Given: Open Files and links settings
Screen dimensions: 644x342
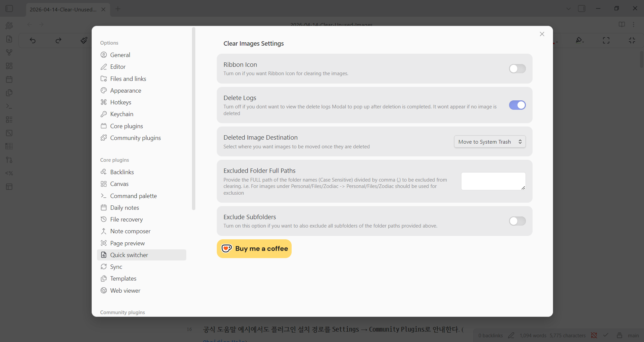Looking at the screenshot, I should [x=142, y=79].
